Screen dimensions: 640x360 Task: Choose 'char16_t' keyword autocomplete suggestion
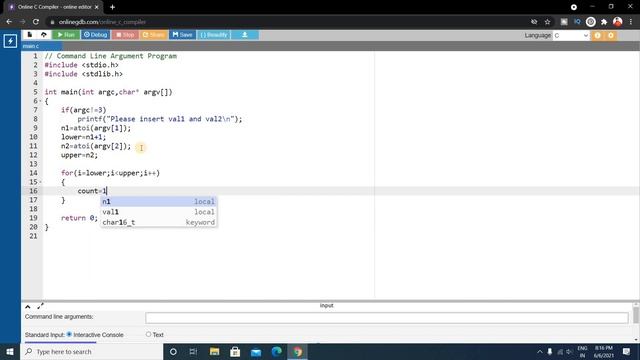point(158,222)
